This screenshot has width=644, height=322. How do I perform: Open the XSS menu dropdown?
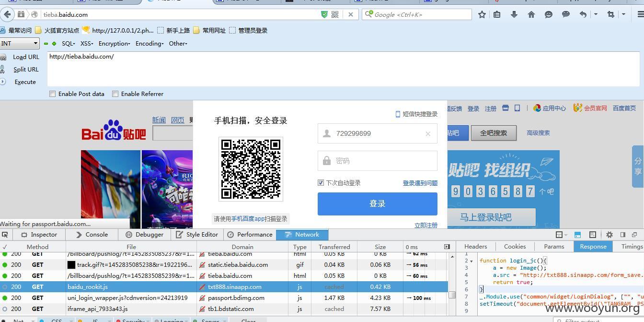click(87, 44)
